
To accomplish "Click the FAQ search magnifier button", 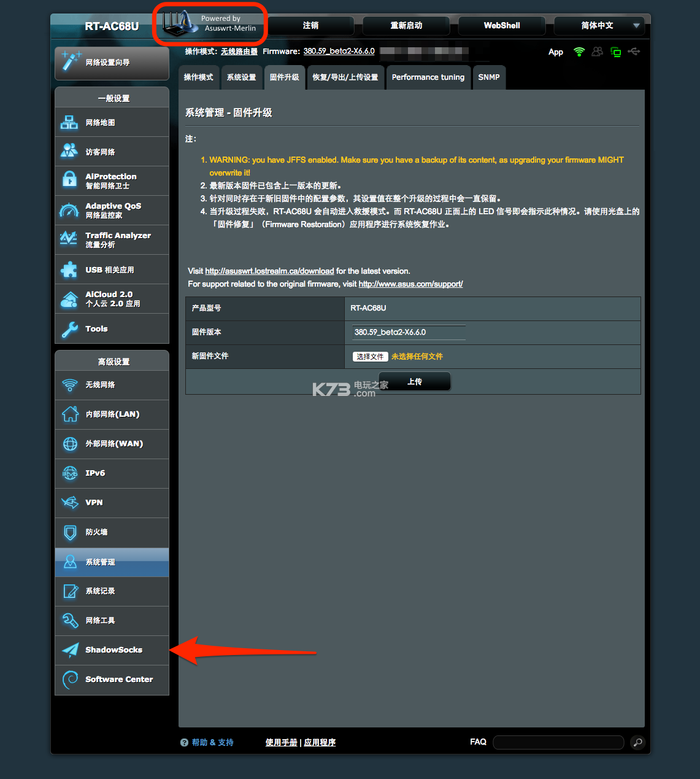I will click(x=638, y=743).
